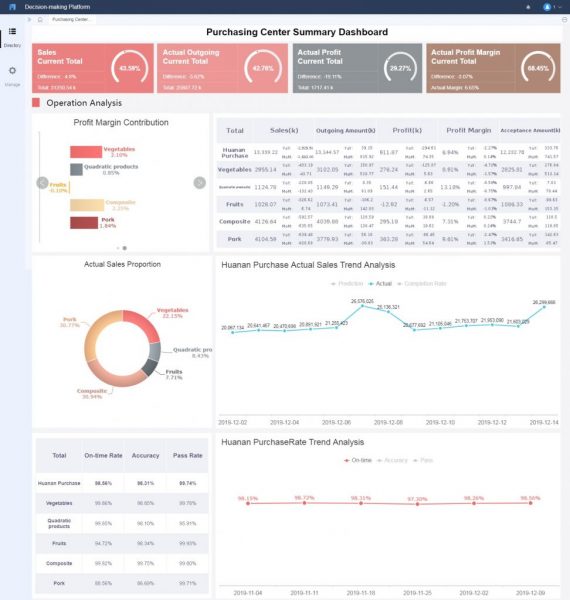
Task: Toggle the Completion Rate series legend
Action: [x=422, y=284]
